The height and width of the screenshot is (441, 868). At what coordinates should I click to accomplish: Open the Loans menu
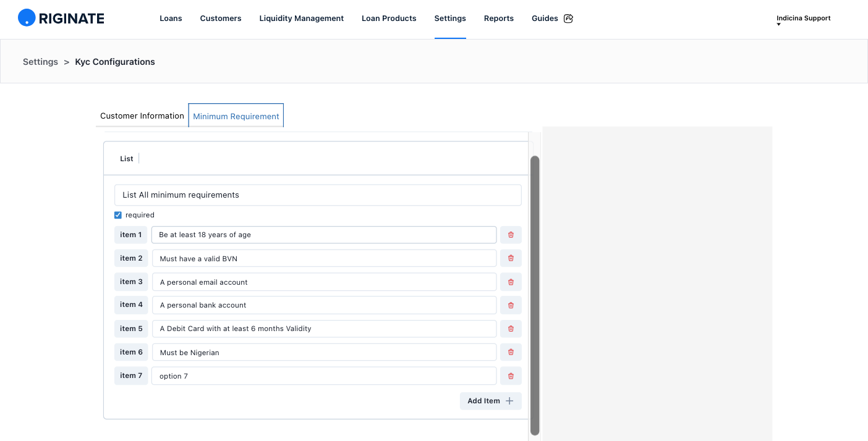coord(171,19)
